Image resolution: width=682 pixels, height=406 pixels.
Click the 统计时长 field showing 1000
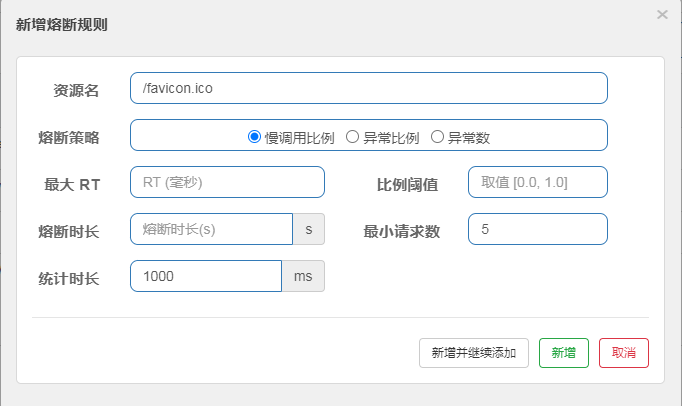click(206, 276)
